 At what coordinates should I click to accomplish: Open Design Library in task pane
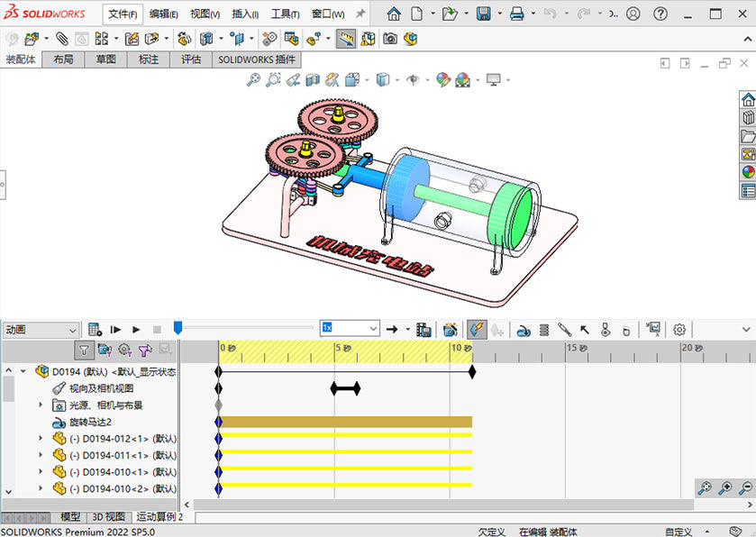748,118
